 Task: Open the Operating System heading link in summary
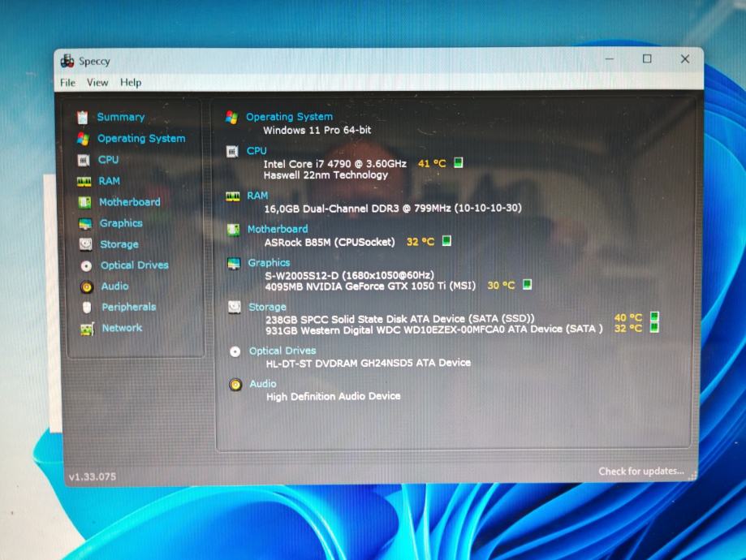coord(289,117)
